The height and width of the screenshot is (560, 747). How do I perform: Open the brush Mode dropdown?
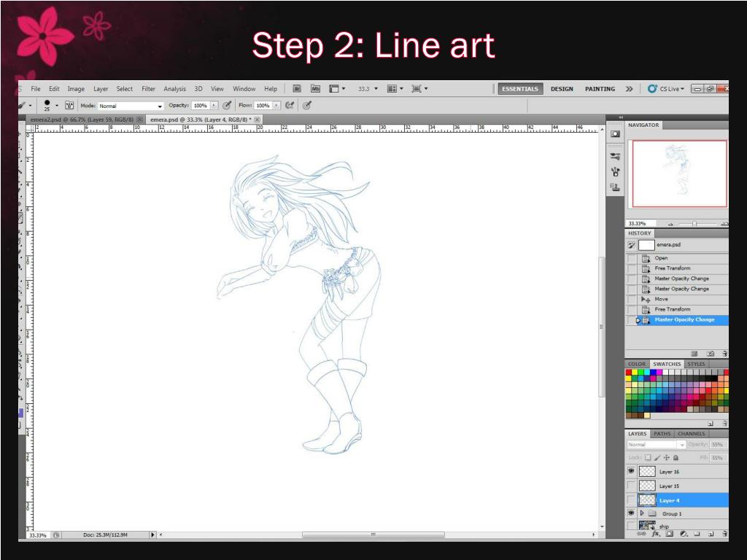pos(131,106)
